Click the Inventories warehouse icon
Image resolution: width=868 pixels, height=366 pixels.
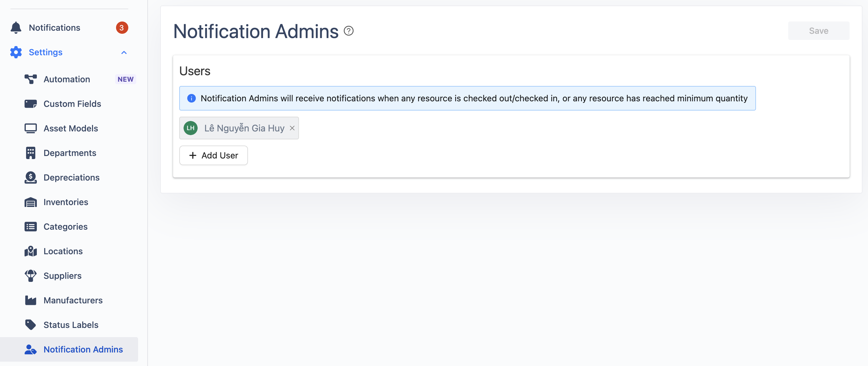30,202
